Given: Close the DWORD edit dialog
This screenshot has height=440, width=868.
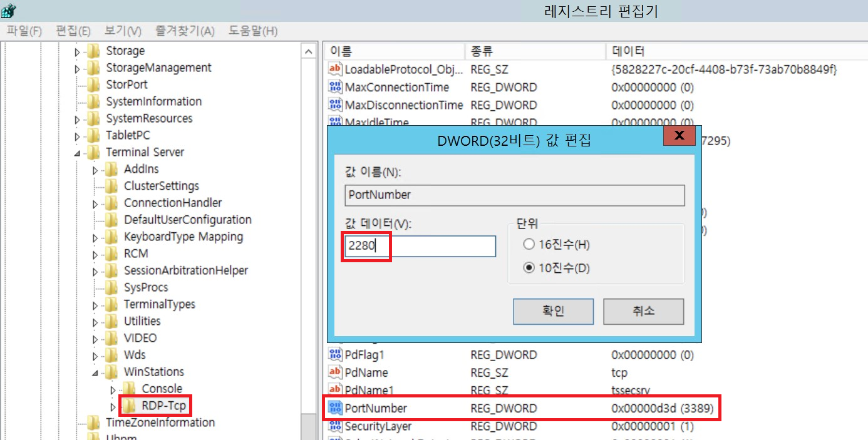Looking at the screenshot, I should coord(679,136).
